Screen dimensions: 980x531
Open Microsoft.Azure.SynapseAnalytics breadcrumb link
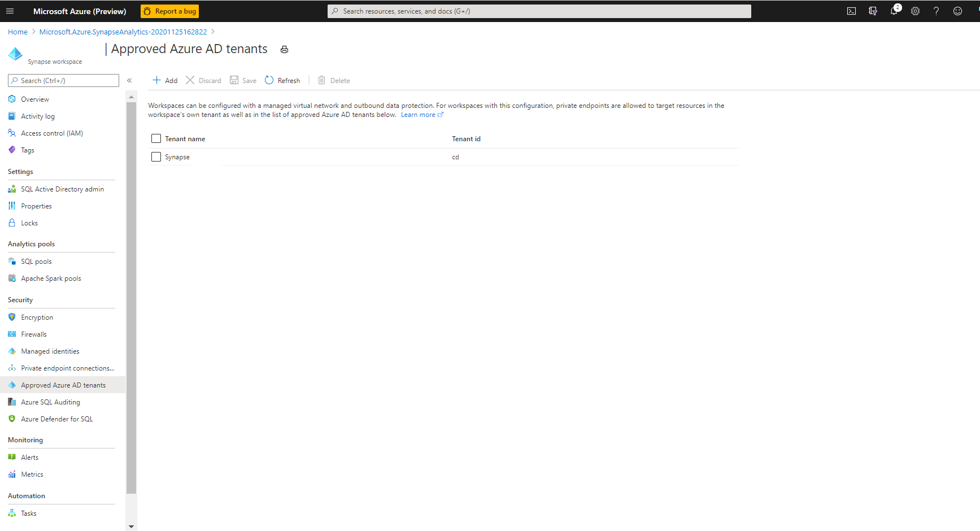point(123,32)
